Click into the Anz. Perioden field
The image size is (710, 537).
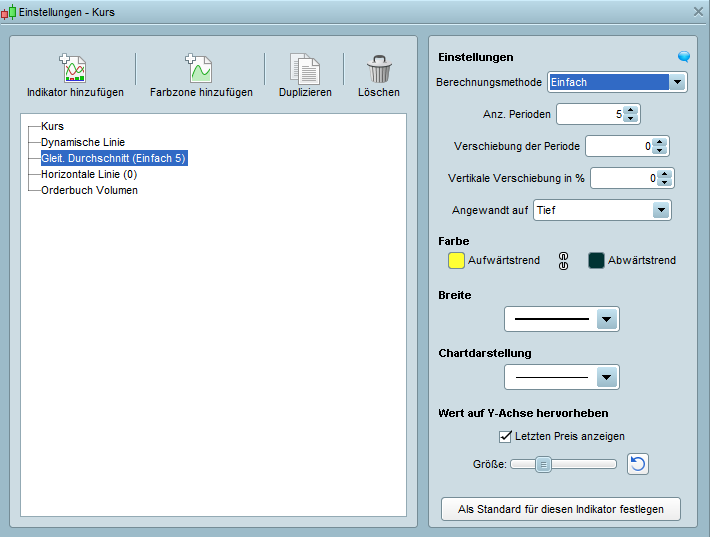coord(590,114)
